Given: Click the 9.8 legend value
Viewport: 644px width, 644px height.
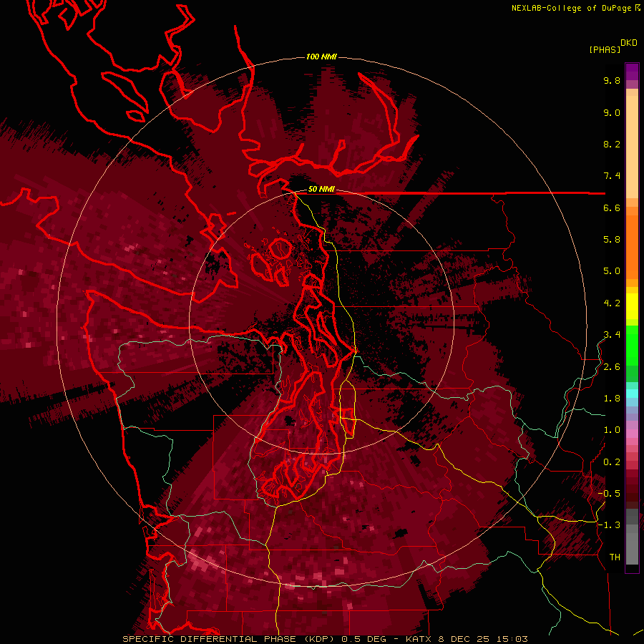Looking at the screenshot, I should click(612, 80).
